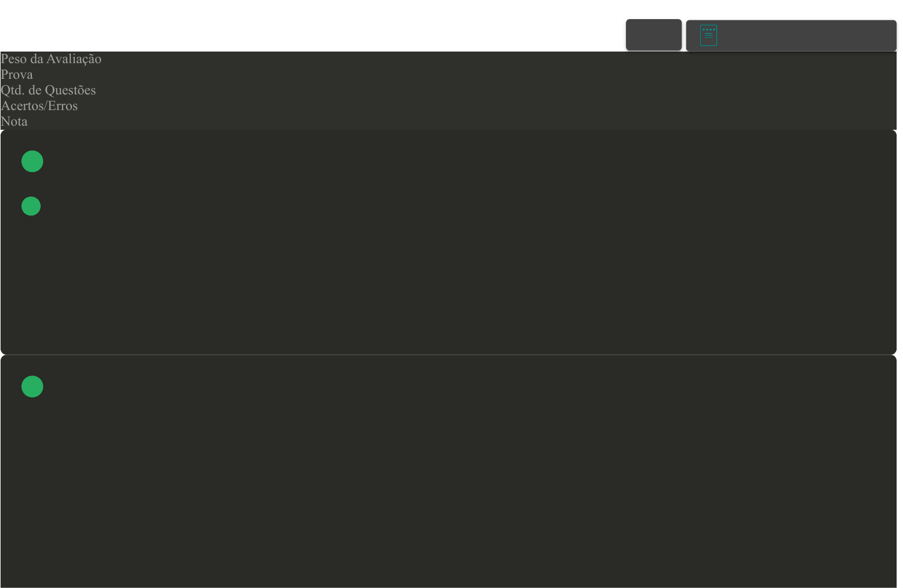Viewport: 903px width, 588px height.
Task: Select the first green status circle
Action: (x=32, y=162)
